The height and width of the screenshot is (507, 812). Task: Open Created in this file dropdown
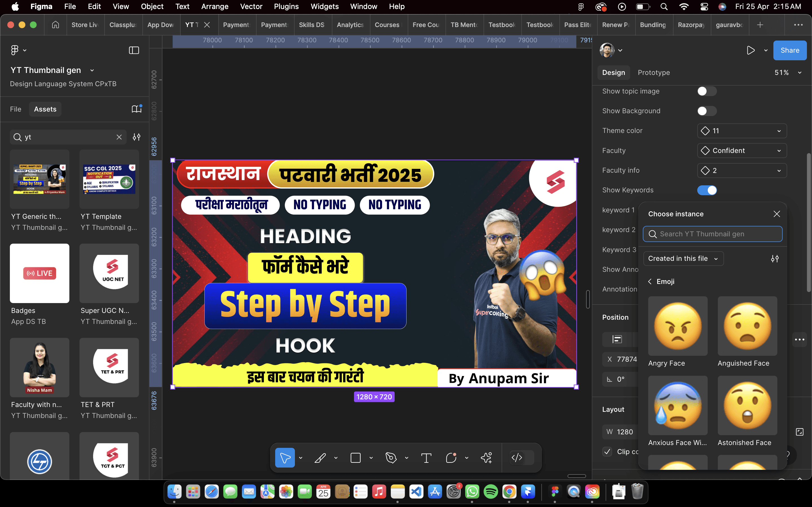[683, 259]
